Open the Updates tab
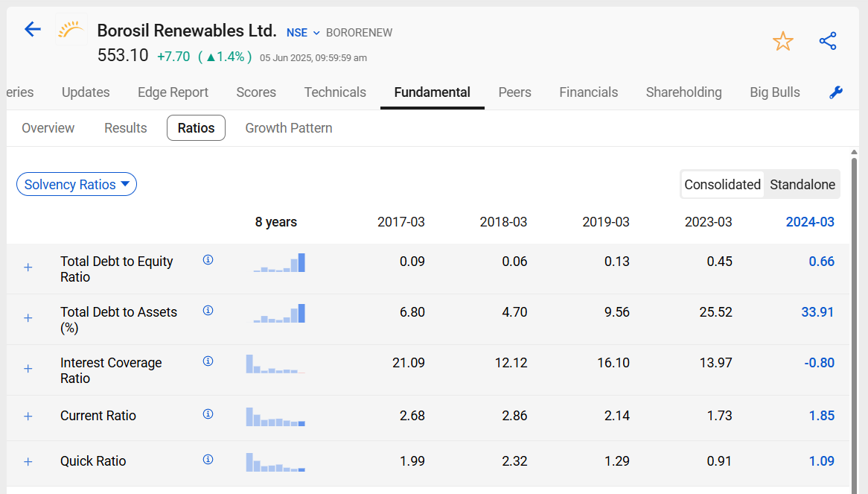 (x=86, y=92)
